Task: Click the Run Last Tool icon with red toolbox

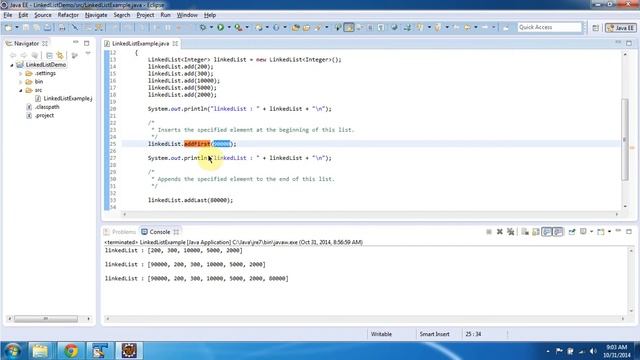Action: pyautogui.click(x=238, y=27)
